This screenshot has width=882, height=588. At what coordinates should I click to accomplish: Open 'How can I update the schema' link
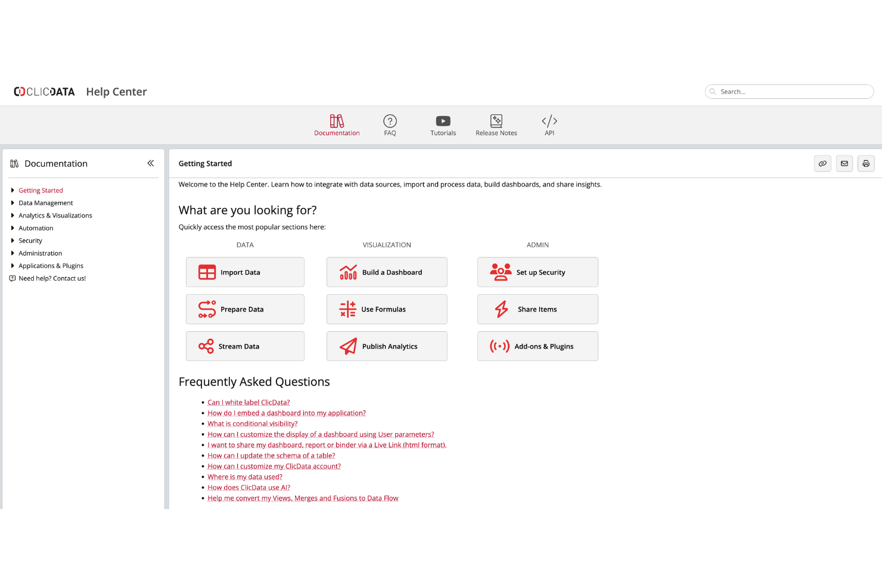pyautogui.click(x=271, y=456)
